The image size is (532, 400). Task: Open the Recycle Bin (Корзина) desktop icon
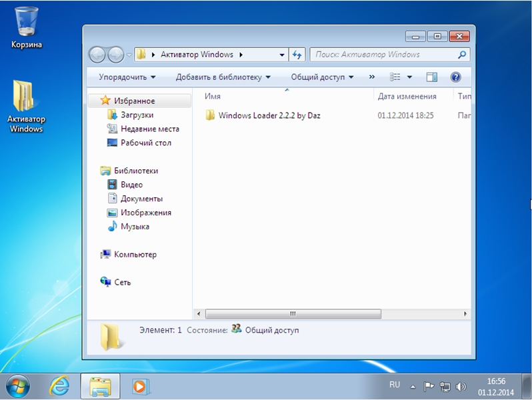tap(27, 28)
